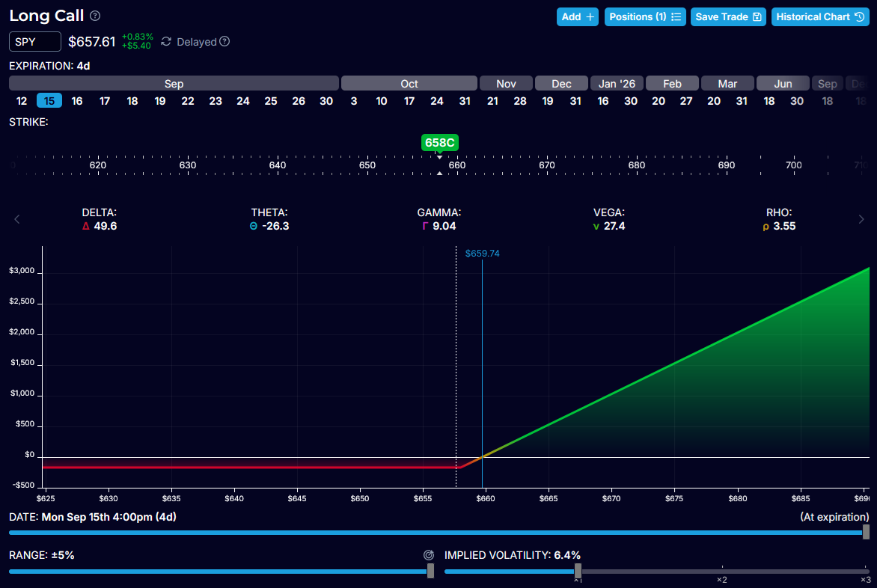Click strike 620 on the strike ruler
This screenshot has width=877, height=588.
point(98,165)
